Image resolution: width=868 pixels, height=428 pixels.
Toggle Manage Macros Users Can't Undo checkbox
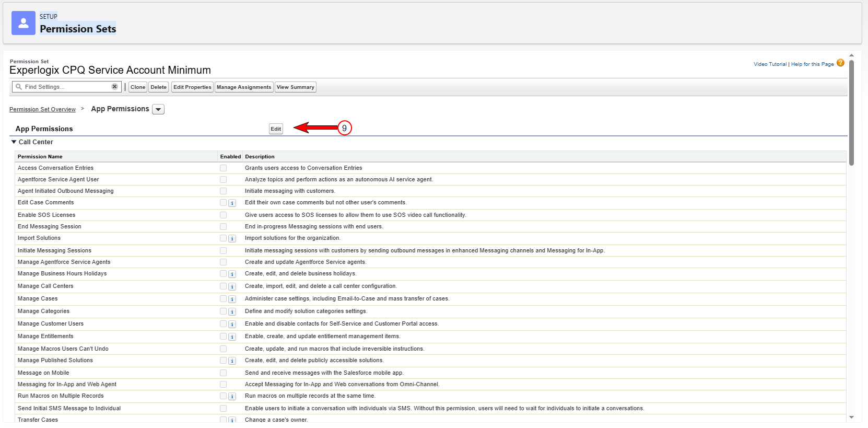tap(223, 349)
